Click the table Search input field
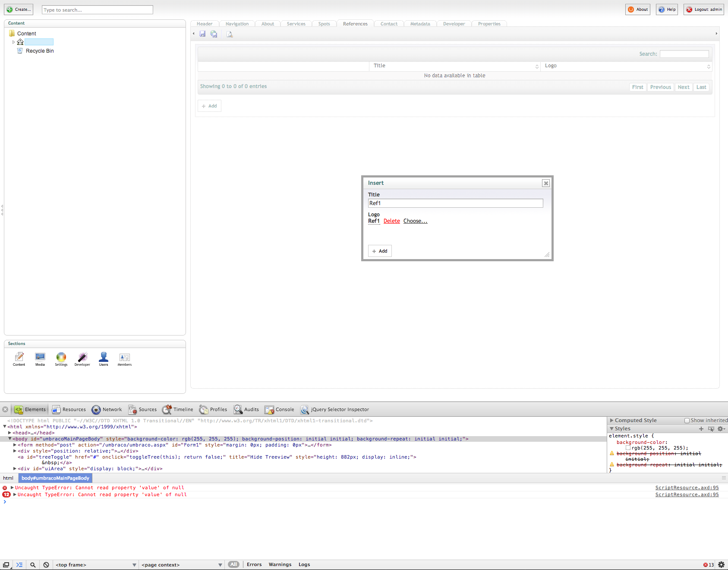Screen dimensions: 728x570 coord(684,54)
